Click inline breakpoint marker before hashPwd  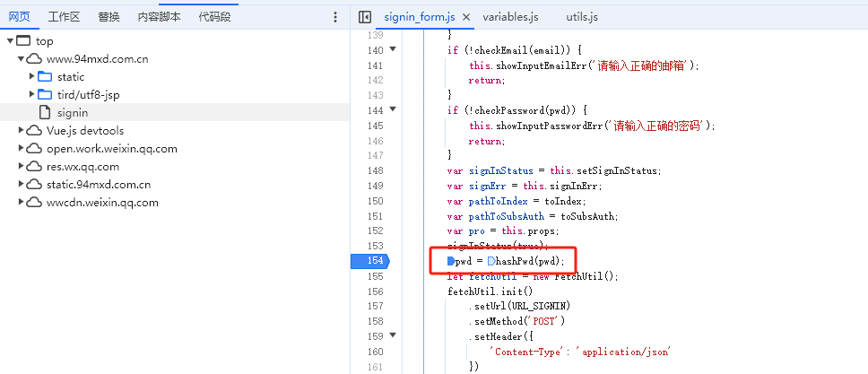(491, 261)
